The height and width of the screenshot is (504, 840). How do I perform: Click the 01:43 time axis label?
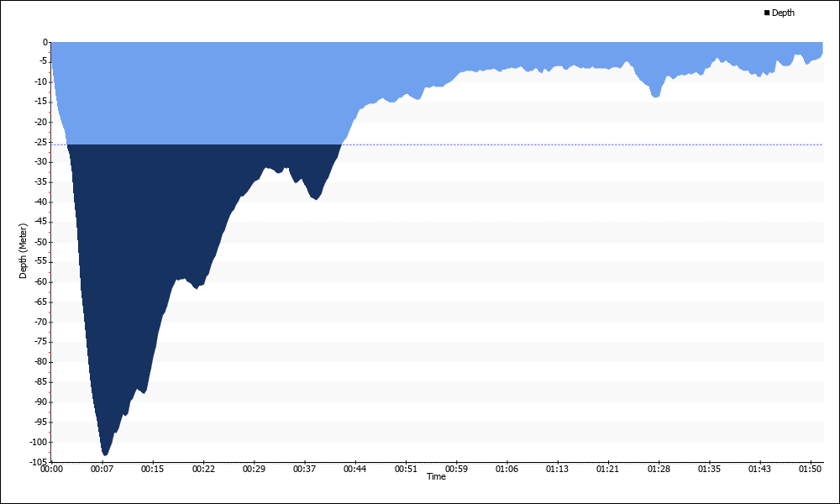click(x=759, y=470)
